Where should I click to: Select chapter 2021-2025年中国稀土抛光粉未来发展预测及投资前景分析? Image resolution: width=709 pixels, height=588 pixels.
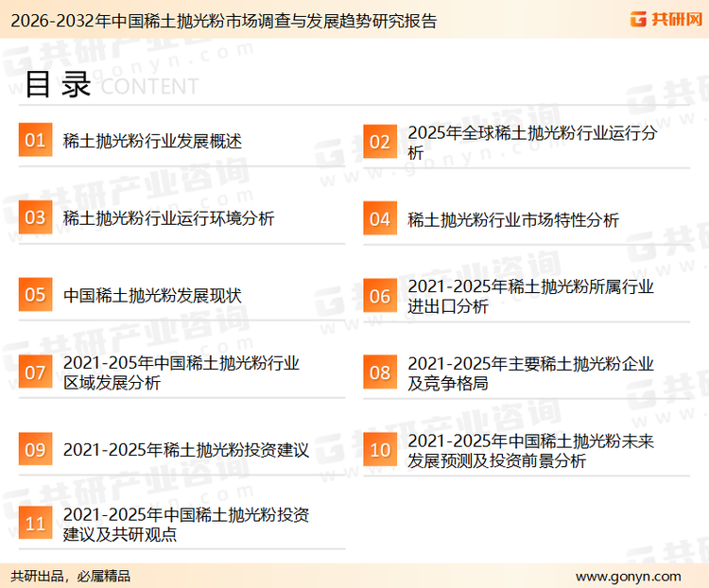[531, 451]
